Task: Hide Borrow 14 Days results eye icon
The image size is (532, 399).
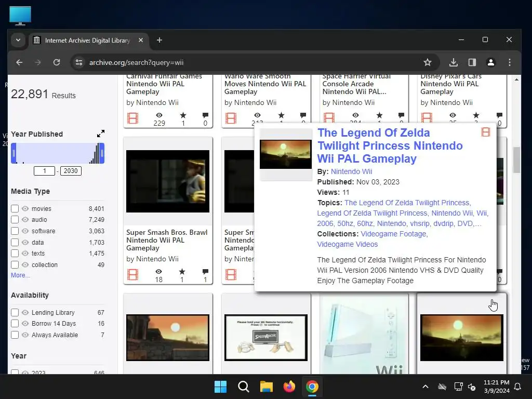Action: 25,324
